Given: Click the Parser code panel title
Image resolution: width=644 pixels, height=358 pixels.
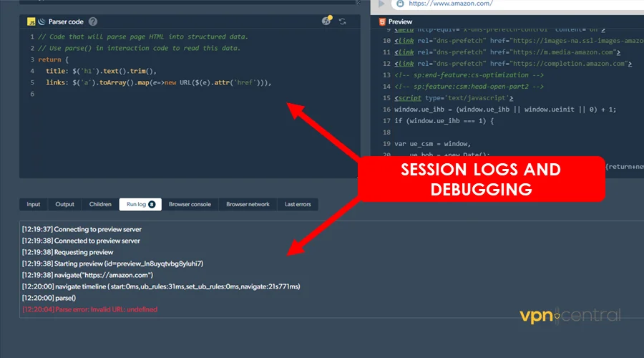Looking at the screenshot, I should click(x=66, y=21).
